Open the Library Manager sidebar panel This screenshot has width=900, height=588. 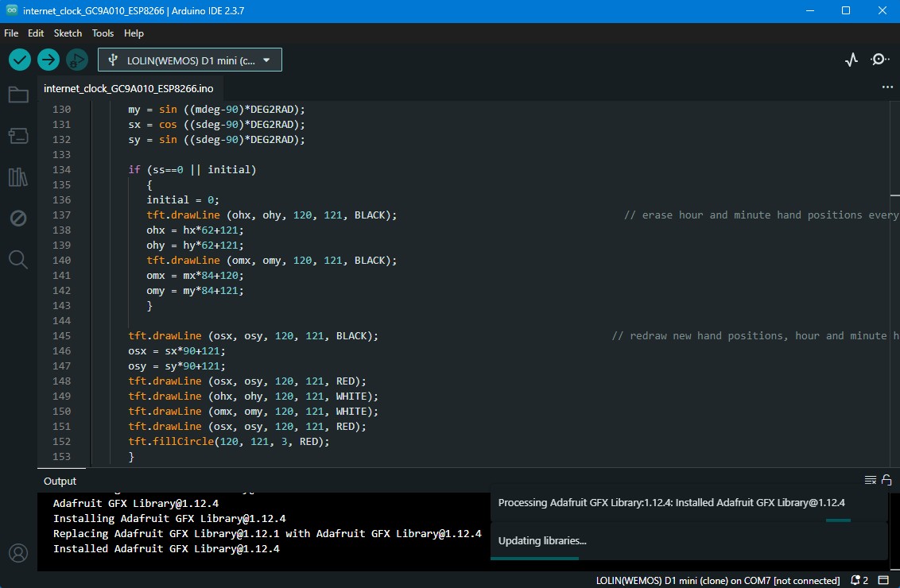point(18,177)
